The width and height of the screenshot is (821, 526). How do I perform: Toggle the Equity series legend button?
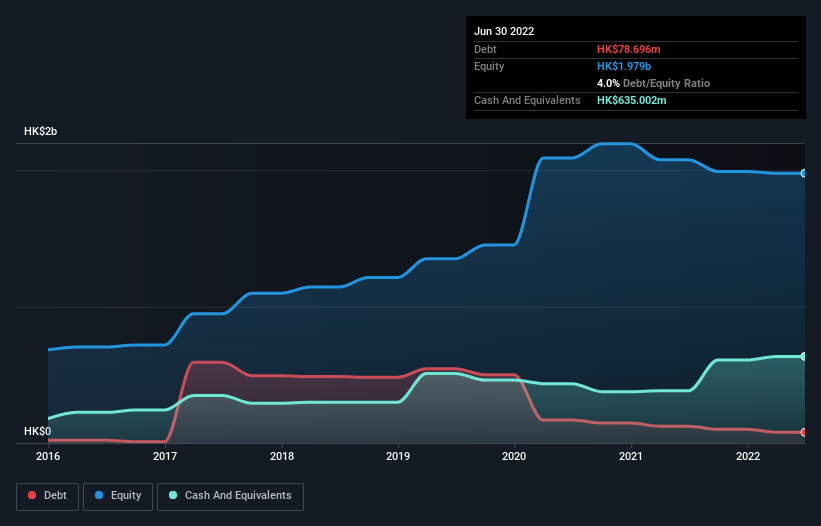point(118,496)
